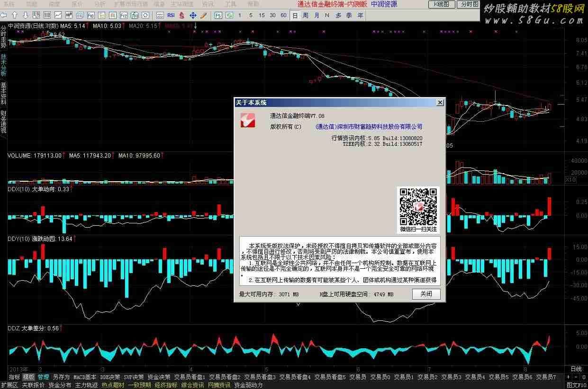Click the 日线 label bottom right

point(576,369)
